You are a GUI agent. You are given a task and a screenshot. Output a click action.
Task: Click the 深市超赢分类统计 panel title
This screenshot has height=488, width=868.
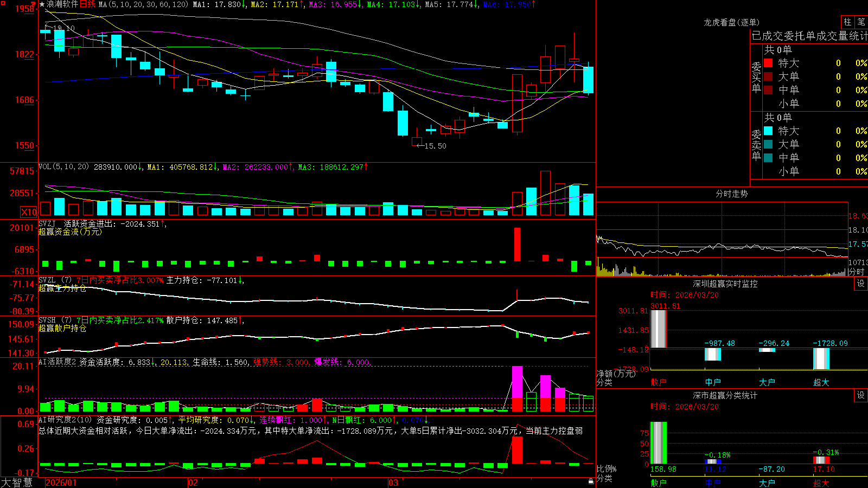tap(725, 395)
